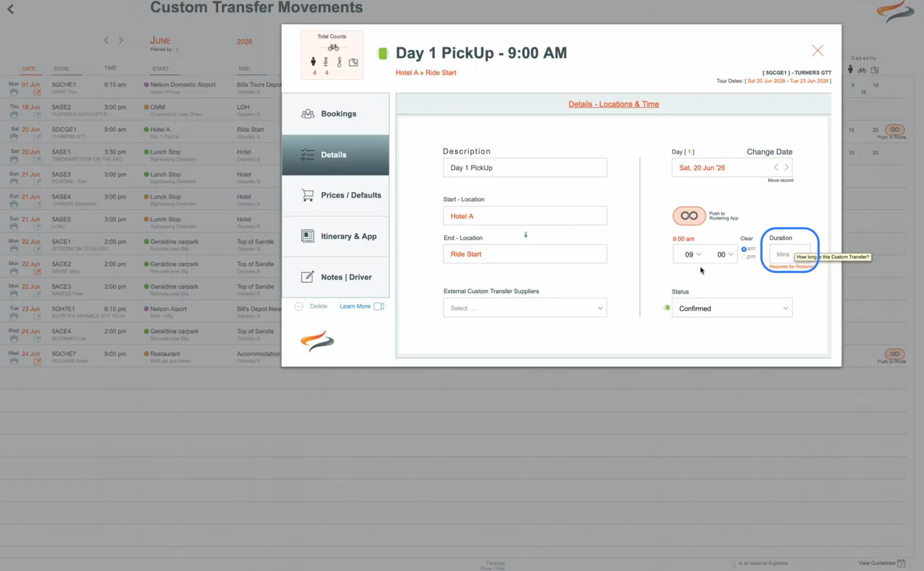Click the Push to Rostering App infinity icon
924x571 pixels.
[x=689, y=216]
